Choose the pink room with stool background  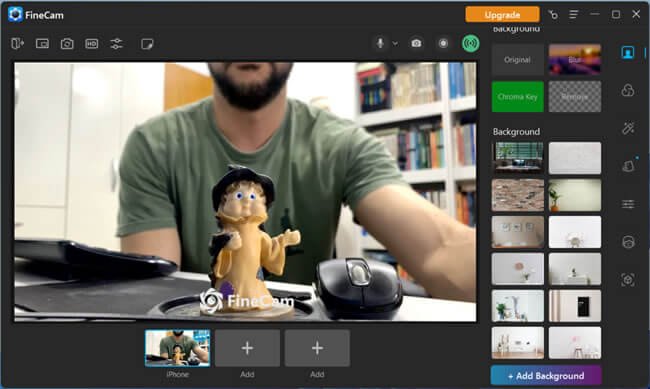tap(575, 343)
